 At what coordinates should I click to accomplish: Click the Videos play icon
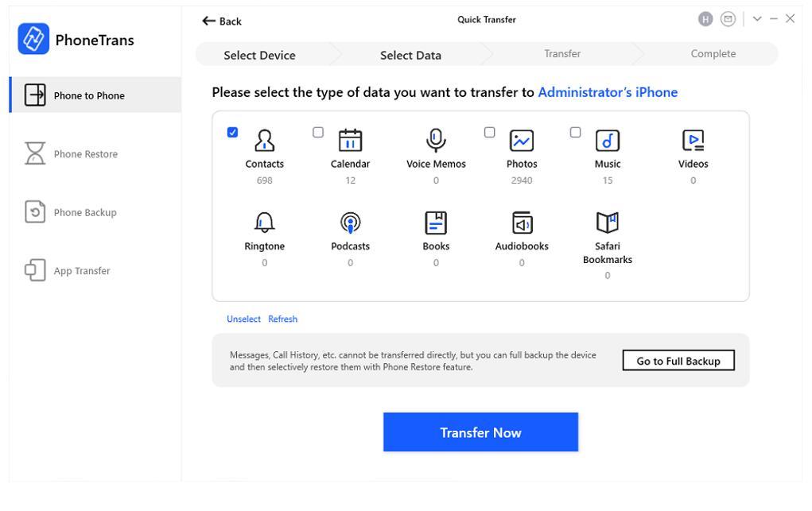click(693, 141)
